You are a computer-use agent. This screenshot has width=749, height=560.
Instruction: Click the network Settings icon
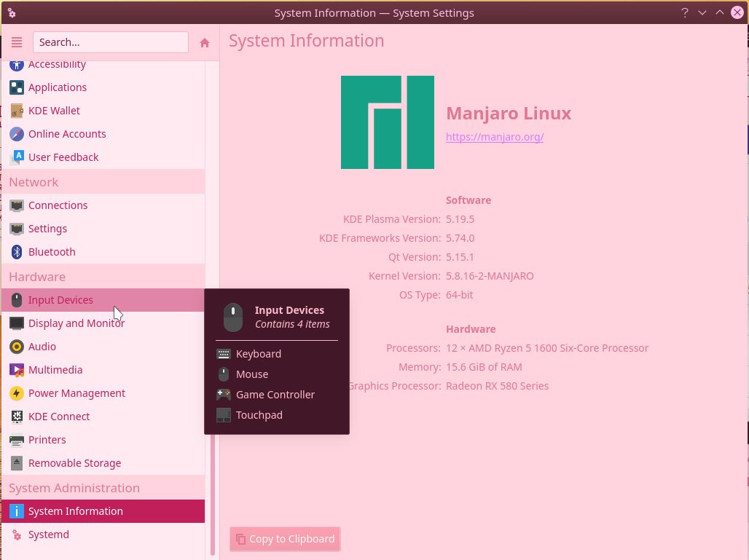tap(17, 229)
